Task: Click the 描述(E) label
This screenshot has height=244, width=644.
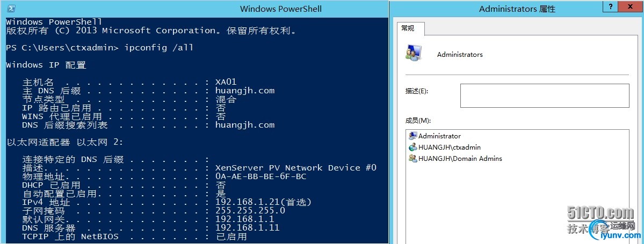Action: coord(416,91)
